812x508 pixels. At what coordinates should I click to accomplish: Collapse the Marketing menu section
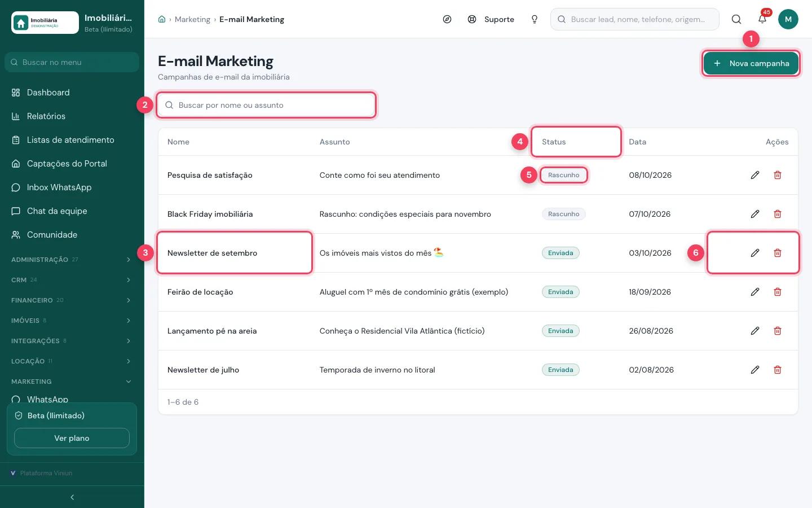72,382
